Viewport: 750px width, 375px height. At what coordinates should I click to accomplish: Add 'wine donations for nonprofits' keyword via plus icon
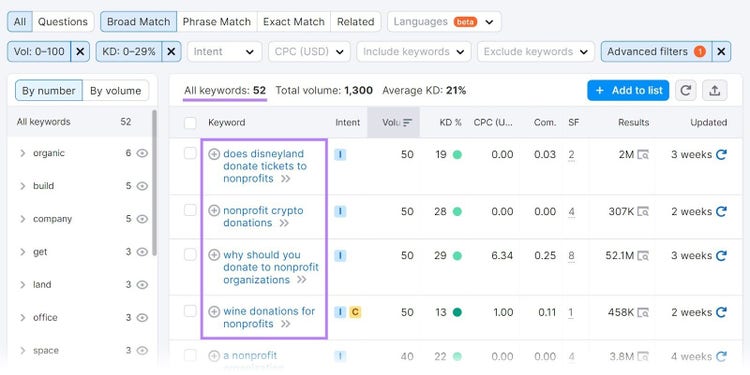[x=214, y=311]
